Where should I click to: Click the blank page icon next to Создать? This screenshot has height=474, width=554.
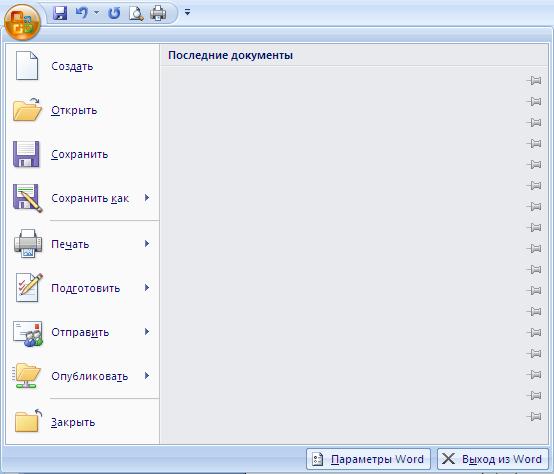[x=27, y=66]
